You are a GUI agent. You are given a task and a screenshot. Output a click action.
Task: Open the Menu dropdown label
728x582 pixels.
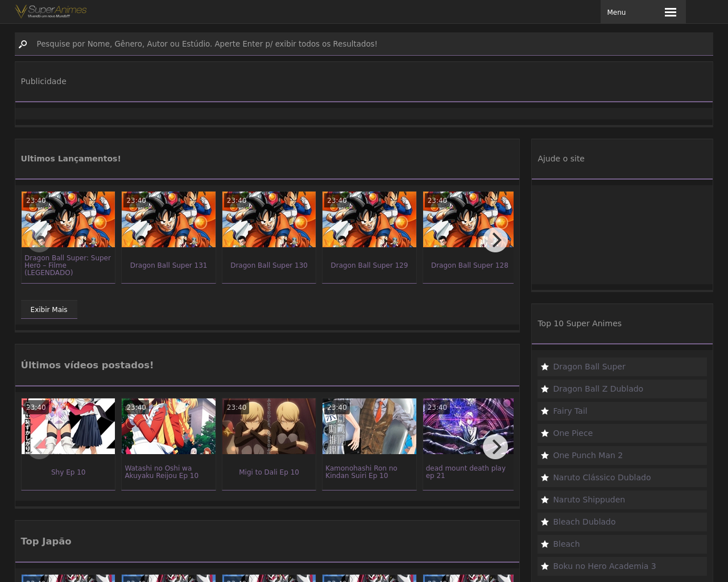pyautogui.click(x=616, y=12)
